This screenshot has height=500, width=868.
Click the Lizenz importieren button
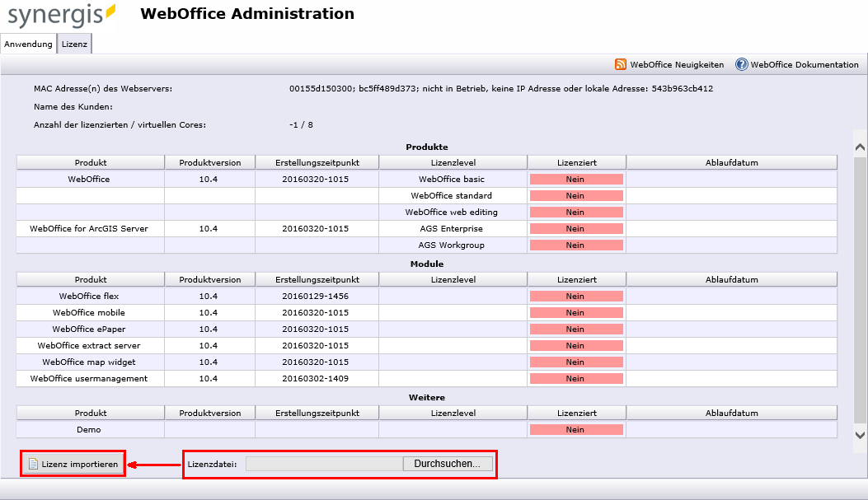point(73,464)
